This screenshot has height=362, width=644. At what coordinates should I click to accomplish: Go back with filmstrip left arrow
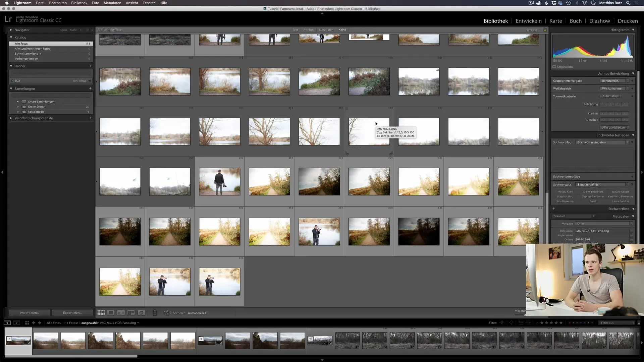pos(34,323)
